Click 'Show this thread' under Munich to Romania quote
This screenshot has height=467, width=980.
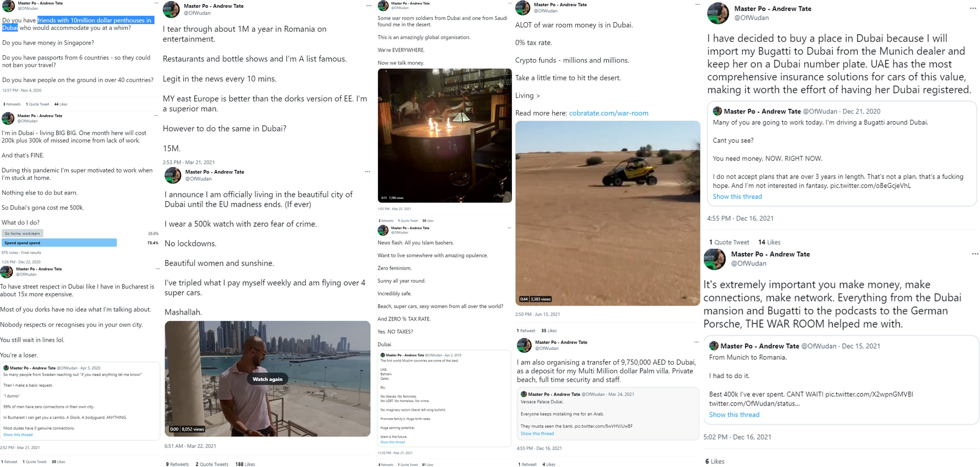point(734,415)
